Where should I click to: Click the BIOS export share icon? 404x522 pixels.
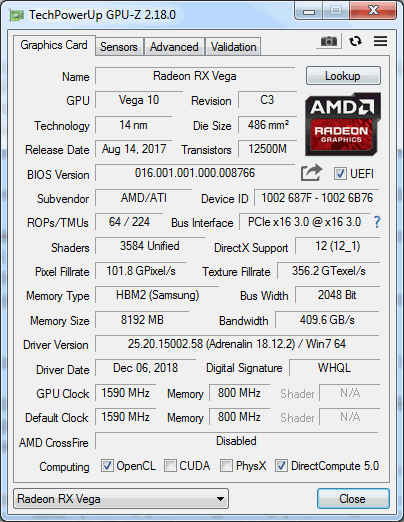tap(311, 173)
